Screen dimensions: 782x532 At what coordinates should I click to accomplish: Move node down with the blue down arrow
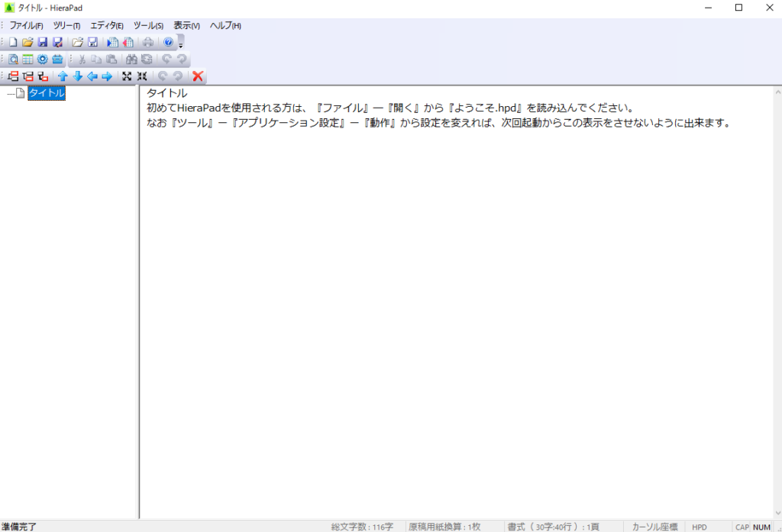click(x=78, y=76)
